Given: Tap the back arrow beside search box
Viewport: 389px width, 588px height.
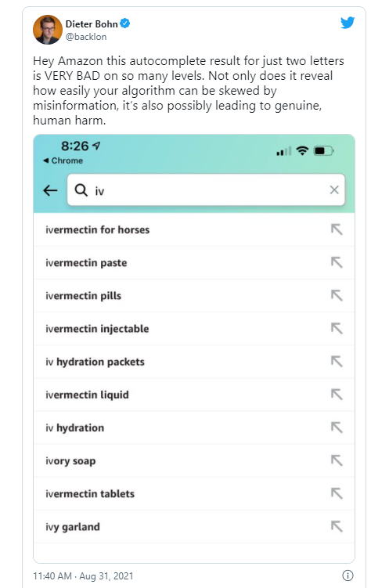Looking at the screenshot, I should click(50, 190).
